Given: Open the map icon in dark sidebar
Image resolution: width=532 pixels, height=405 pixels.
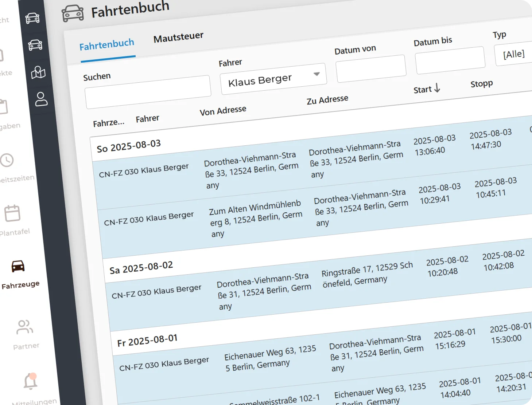Looking at the screenshot, I should pyautogui.click(x=38, y=72).
